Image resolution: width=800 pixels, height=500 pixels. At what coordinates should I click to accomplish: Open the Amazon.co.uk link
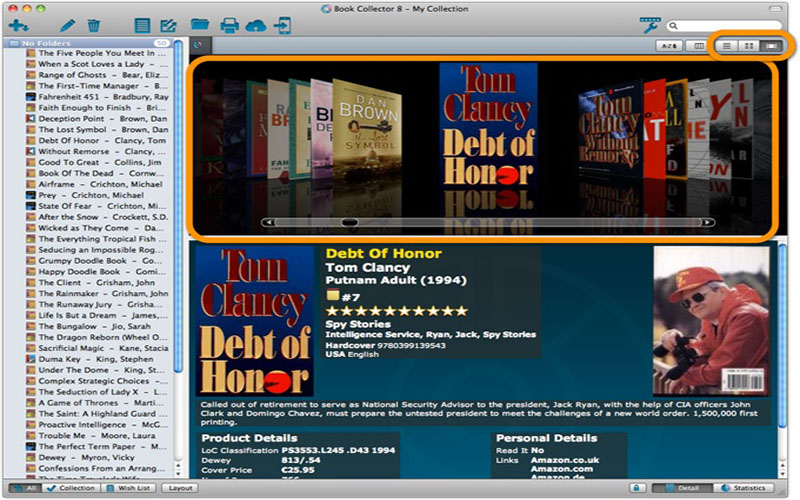[x=565, y=460]
